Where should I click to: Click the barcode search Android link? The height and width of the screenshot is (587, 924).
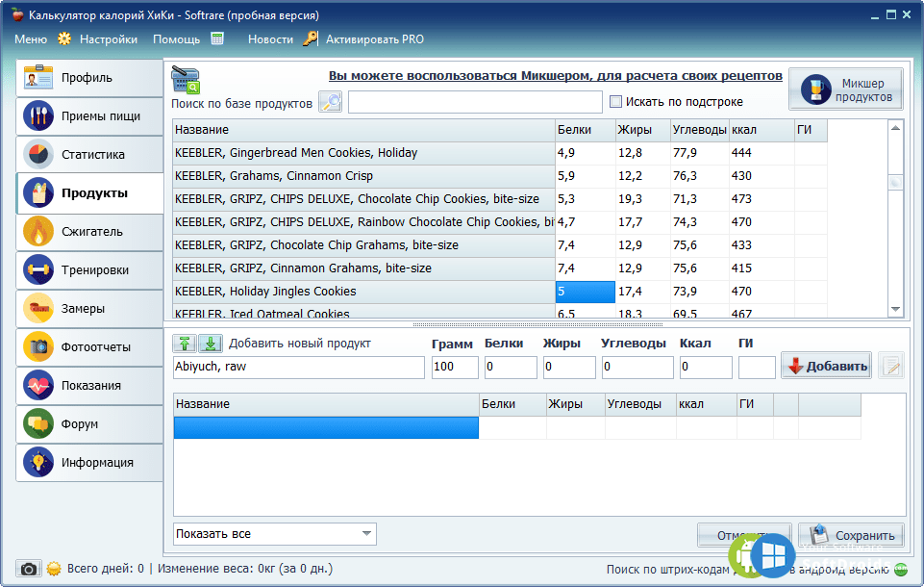[748, 570]
